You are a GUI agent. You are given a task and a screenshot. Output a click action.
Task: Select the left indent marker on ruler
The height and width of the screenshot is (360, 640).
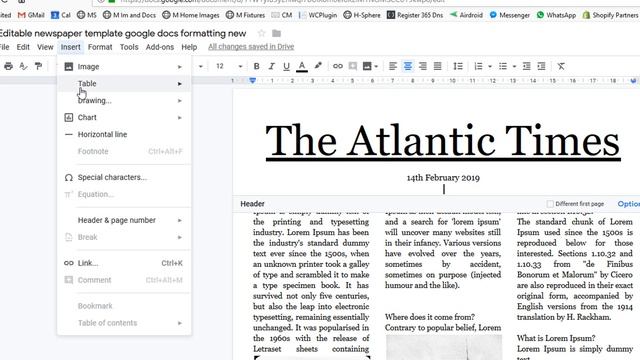[x=253, y=81]
